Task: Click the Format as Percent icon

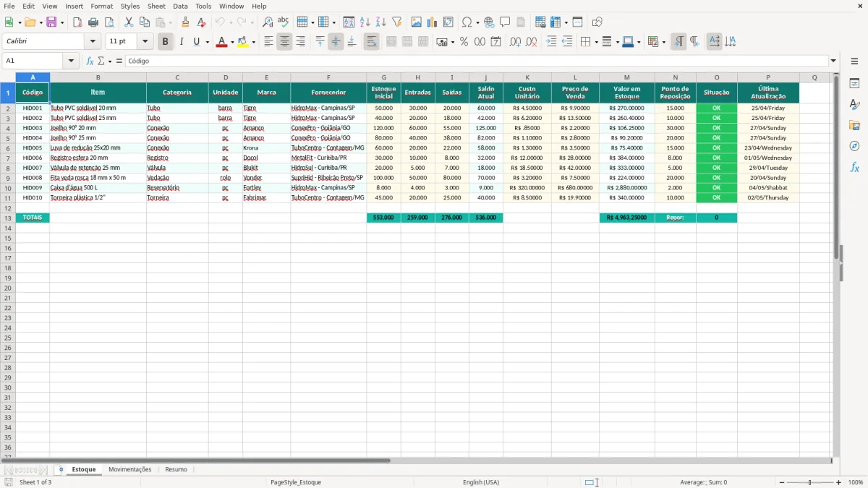Action: click(x=464, y=42)
